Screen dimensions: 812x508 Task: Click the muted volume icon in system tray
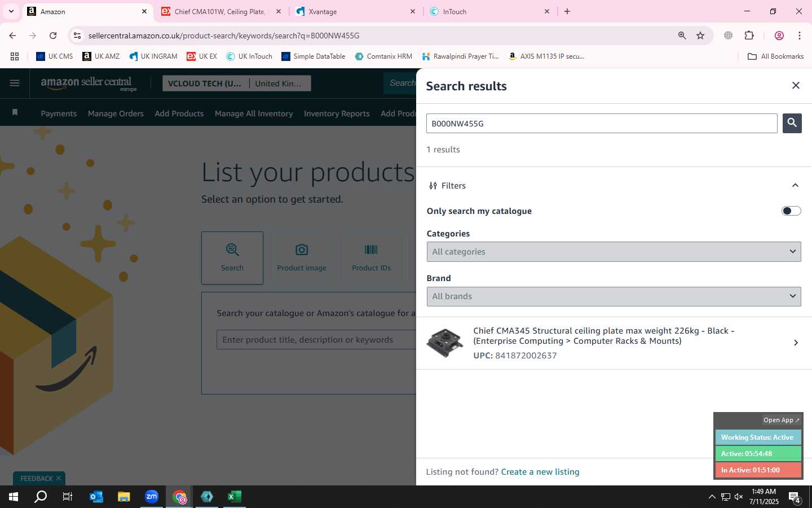(739, 497)
